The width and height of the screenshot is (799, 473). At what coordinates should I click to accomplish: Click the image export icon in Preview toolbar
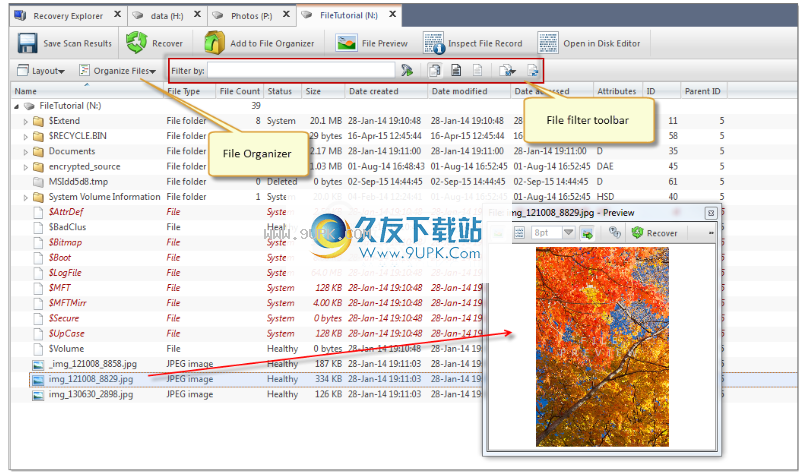click(x=587, y=233)
